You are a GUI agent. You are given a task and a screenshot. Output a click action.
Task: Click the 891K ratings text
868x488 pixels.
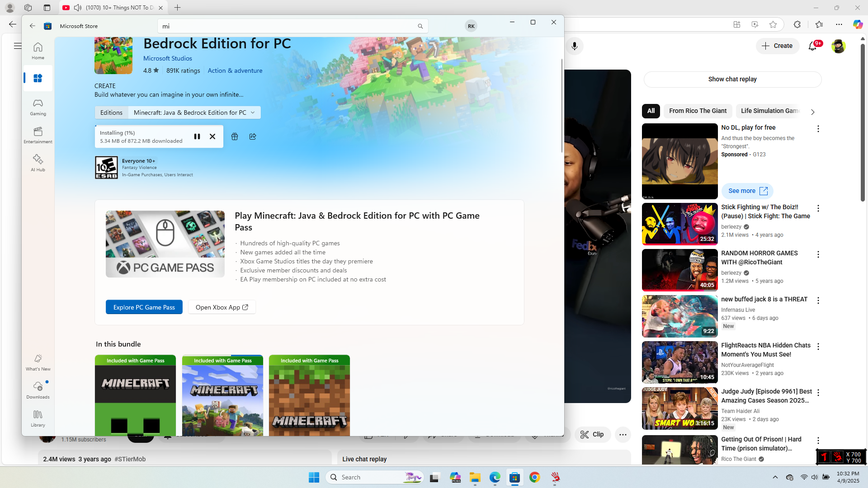click(x=183, y=70)
